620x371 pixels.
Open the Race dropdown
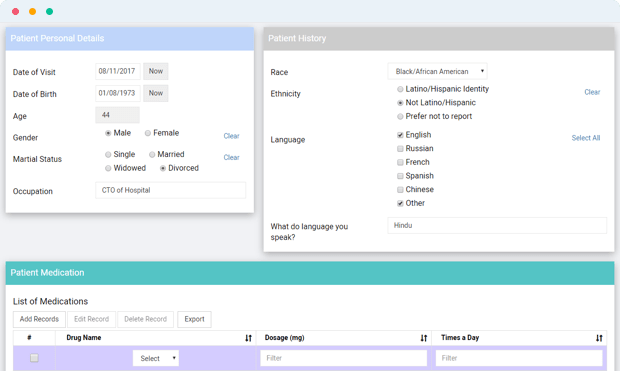[437, 72]
